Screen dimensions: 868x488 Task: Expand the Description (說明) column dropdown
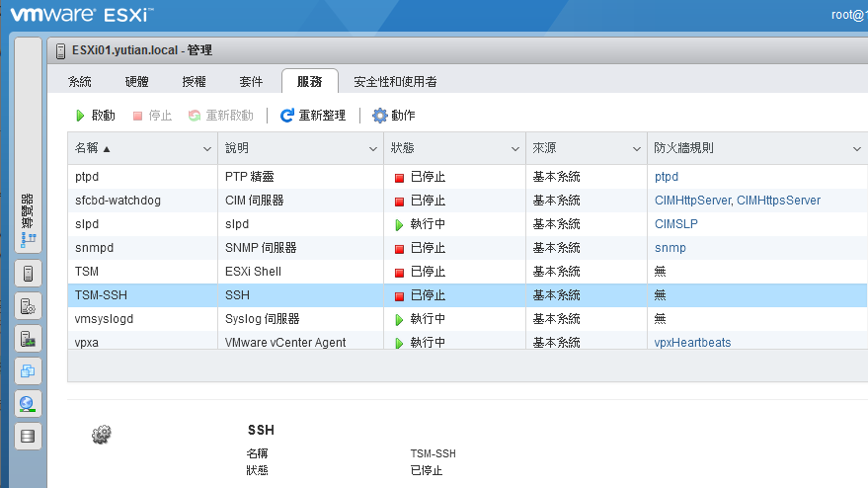point(373,149)
